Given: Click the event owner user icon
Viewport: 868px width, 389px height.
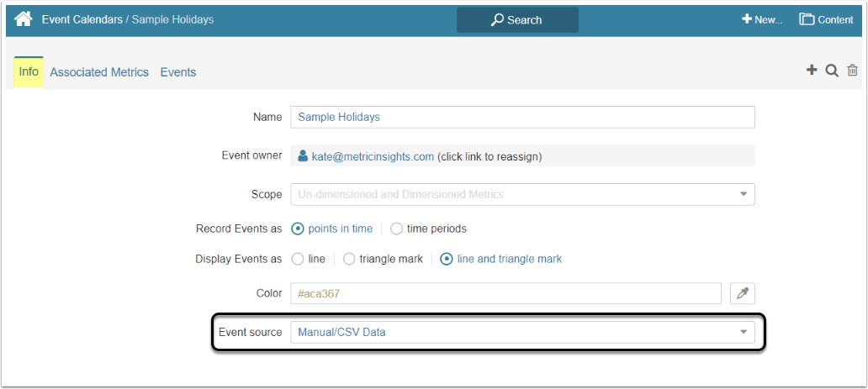Looking at the screenshot, I should (303, 156).
